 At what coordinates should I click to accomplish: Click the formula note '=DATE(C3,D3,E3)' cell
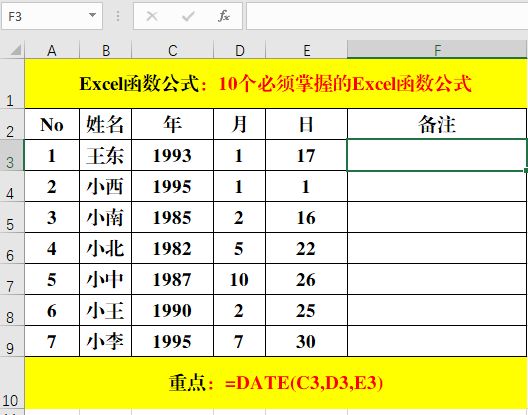(x=275, y=383)
